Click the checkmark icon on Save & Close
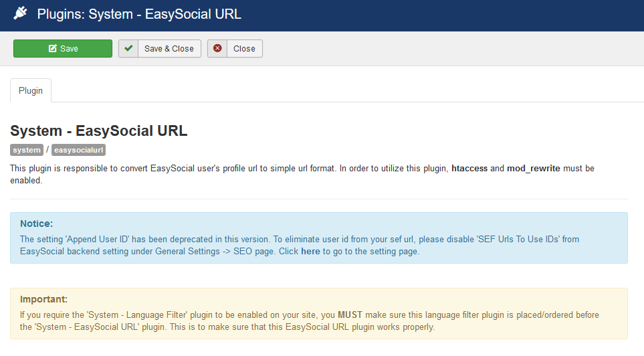 click(x=128, y=48)
